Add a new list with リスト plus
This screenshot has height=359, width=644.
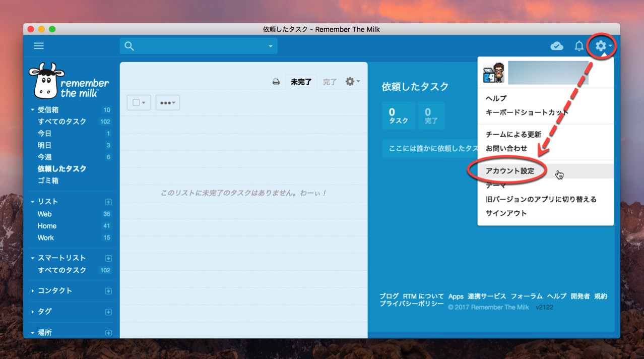[108, 202]
